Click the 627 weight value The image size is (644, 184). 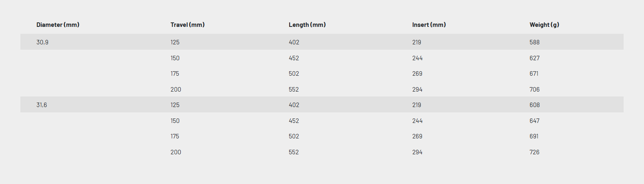coord(535,58)
